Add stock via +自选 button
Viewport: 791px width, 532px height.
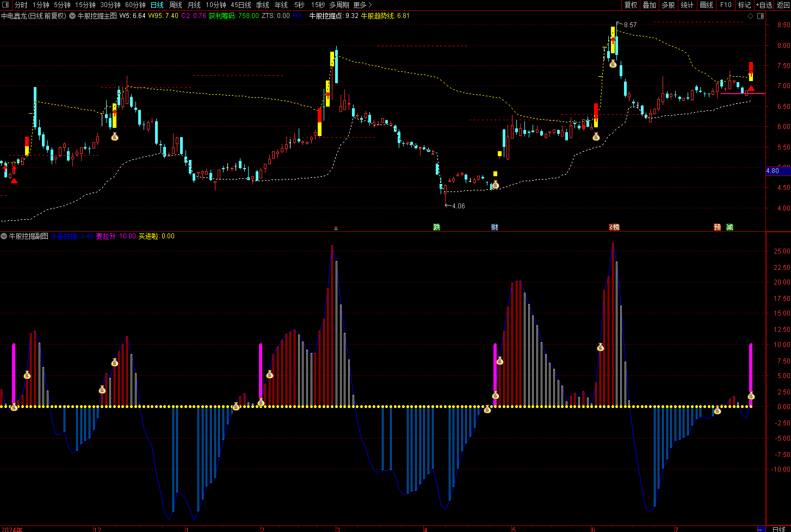coord(764,5)
